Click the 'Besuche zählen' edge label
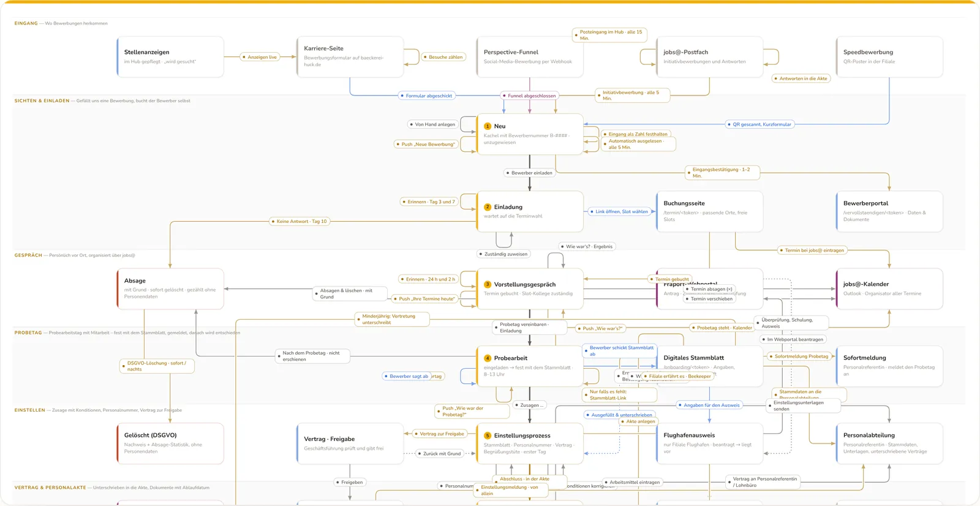 coord(443,57)
